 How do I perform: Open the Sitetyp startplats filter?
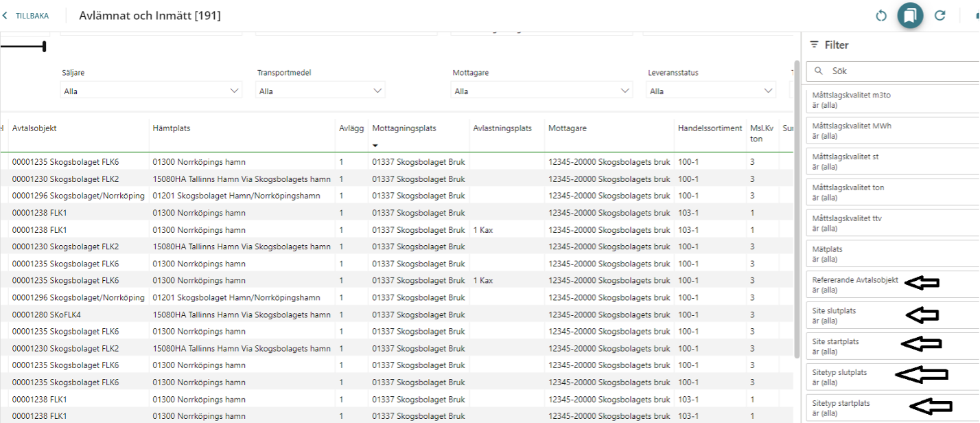893,408
